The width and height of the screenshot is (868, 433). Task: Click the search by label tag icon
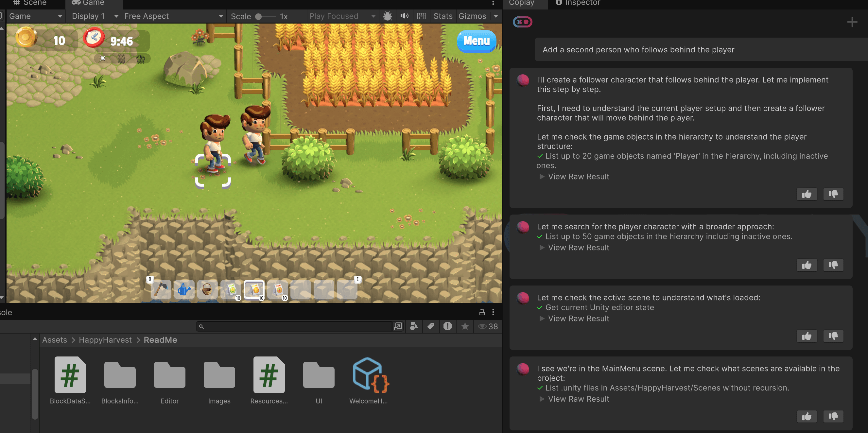(430, 326)
